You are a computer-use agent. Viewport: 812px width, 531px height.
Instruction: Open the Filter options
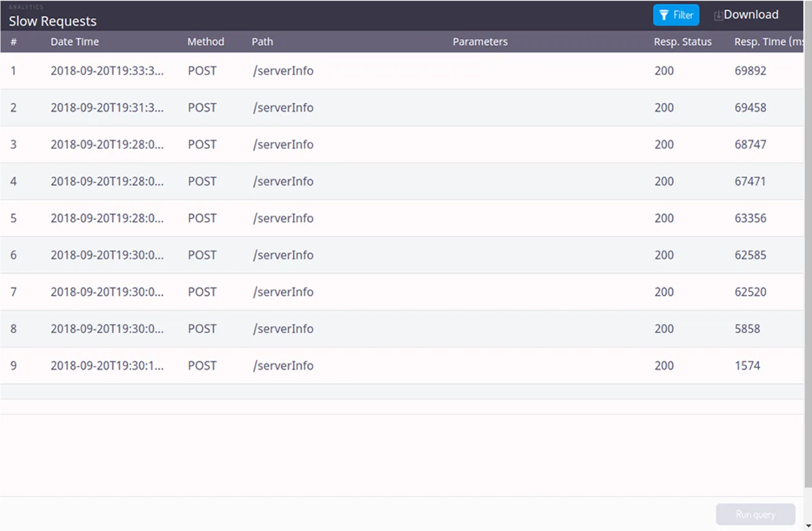[676, 15]
